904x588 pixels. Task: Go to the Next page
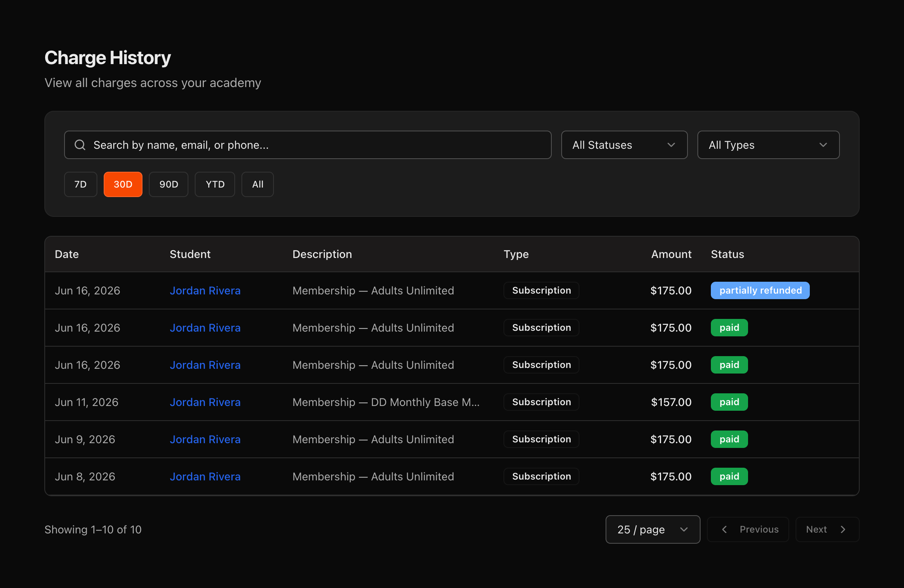tap(827, 529)
